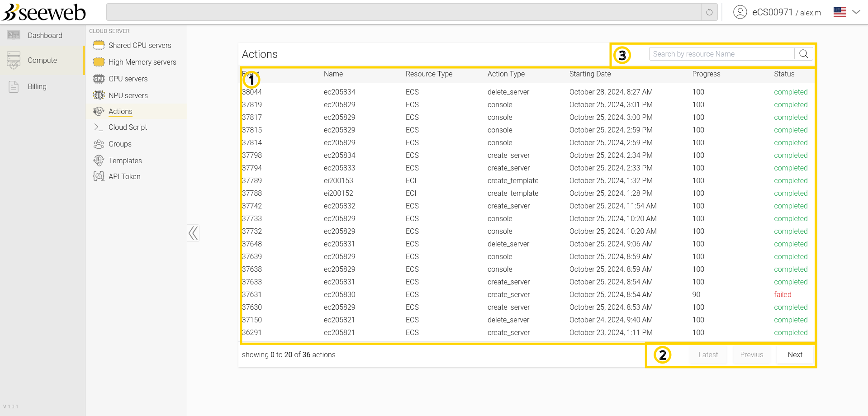
Task: Click resource name ei200153
Action: (338, 180)
